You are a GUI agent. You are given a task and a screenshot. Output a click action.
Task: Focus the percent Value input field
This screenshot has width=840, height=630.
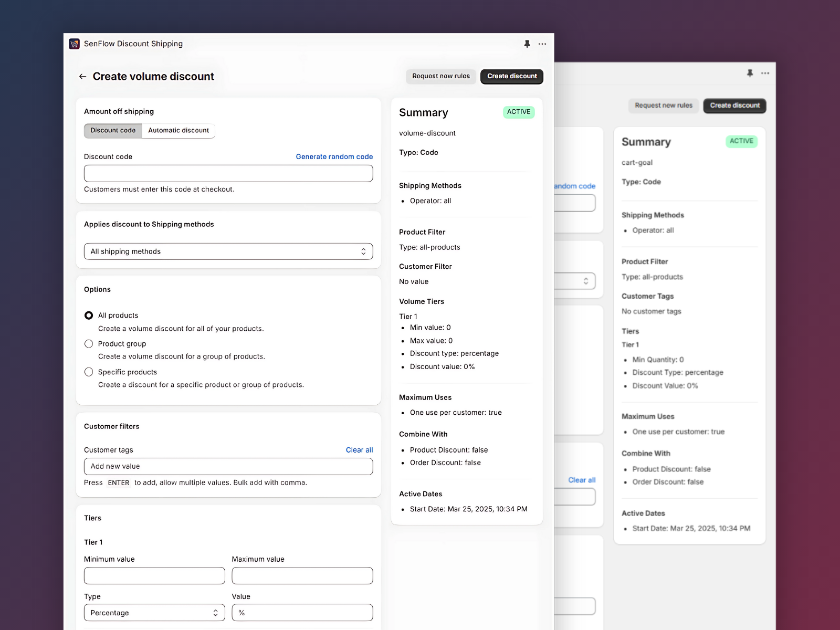click(302, 613)
